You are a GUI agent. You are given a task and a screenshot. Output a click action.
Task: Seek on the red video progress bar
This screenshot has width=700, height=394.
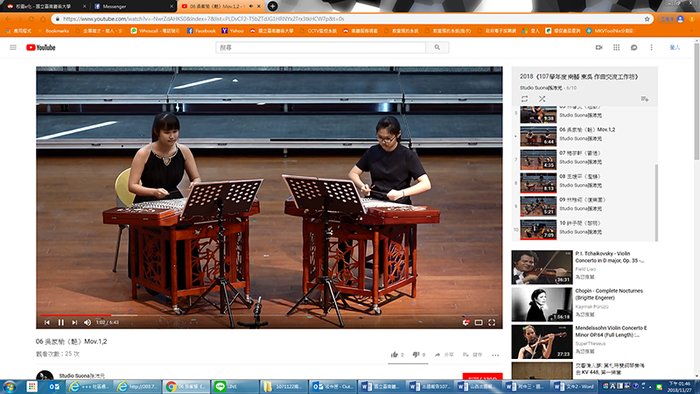tap(269, 315)
